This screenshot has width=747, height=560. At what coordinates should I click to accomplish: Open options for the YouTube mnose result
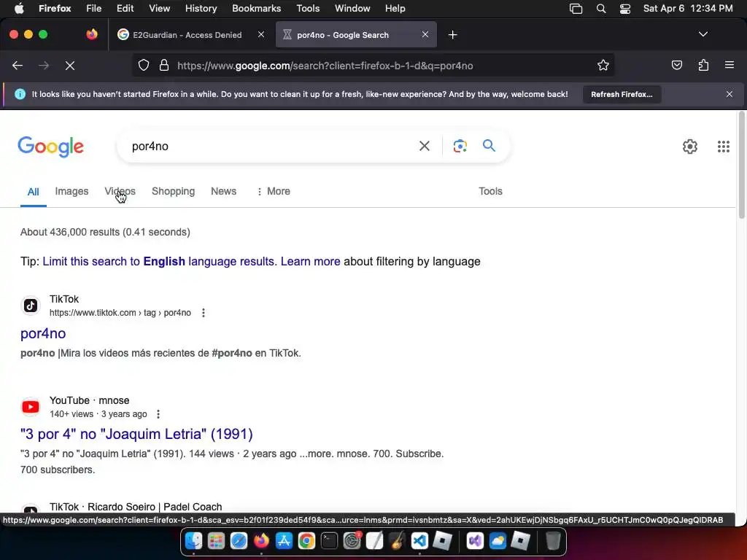pos(158,414)
